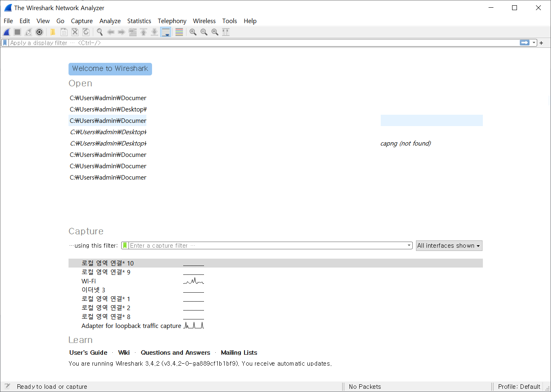Select 로컬 영역 연결* 10 interface
The width and height of the screenshot is (551, 392).
point(276,263)
